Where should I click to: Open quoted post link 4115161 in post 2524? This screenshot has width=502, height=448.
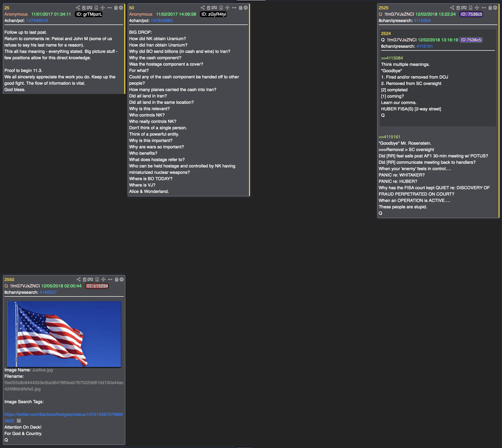pyautogui.click(x=424, y=46)
